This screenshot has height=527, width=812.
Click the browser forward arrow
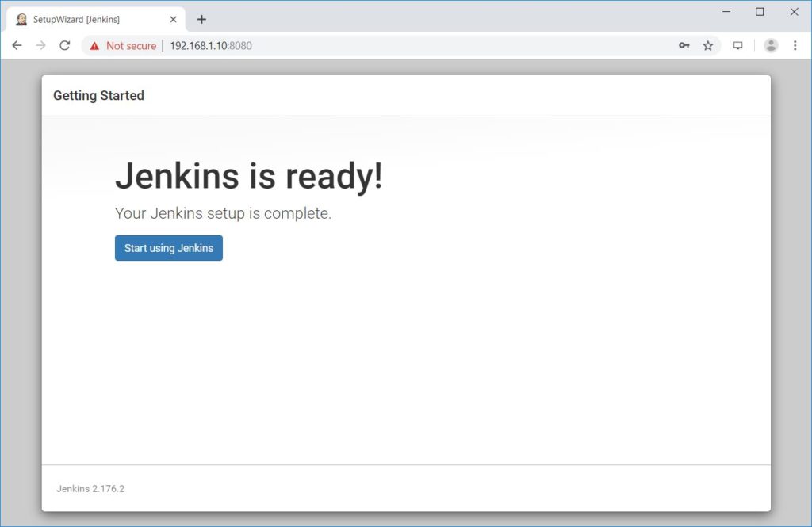pyautogui.click(x=40, y=45)
